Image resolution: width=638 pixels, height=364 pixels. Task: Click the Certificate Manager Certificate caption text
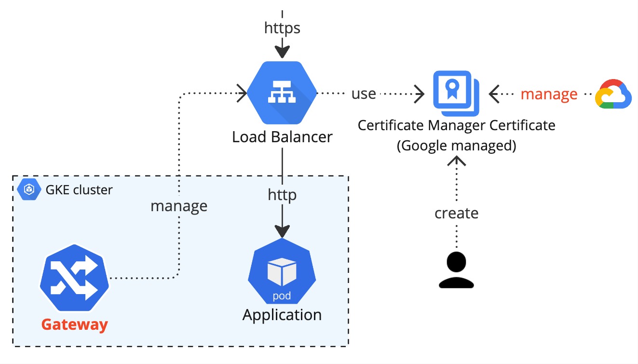(x=457, y=125)
